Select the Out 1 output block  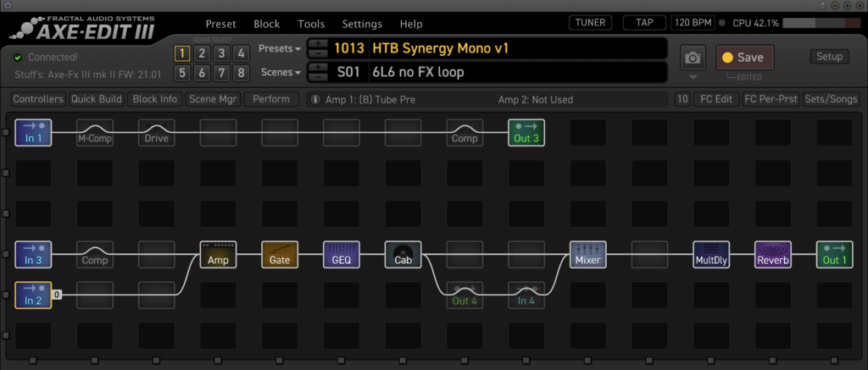[x=835, y=254]
